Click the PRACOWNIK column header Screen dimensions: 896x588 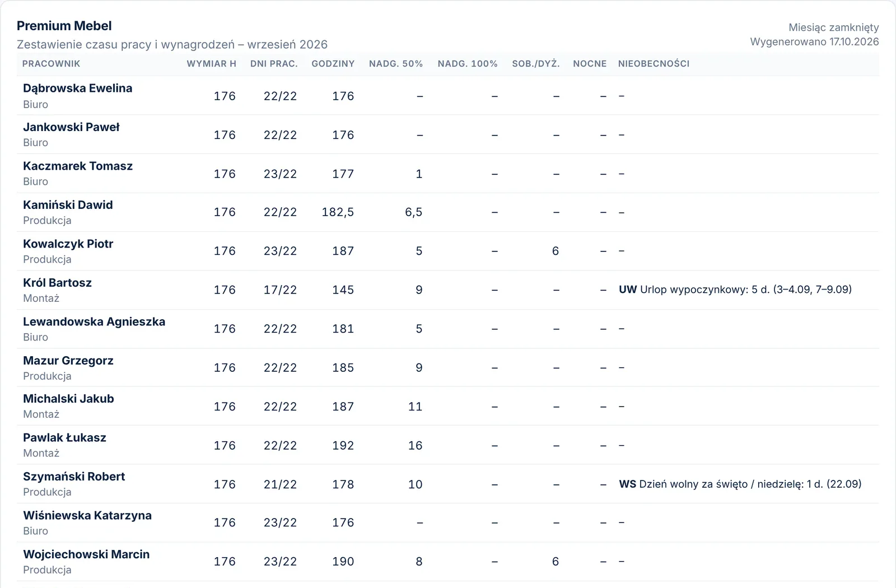(x=51, y=64)
